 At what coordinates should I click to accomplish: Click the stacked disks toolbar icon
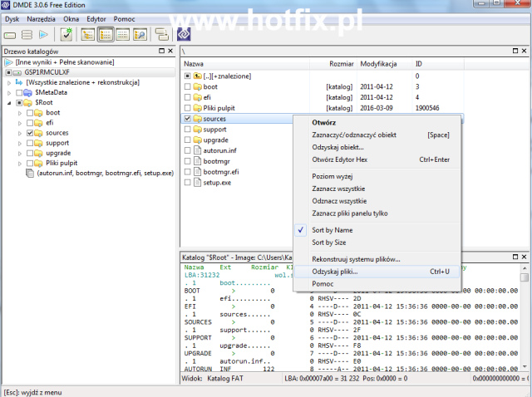click(27, 34)
